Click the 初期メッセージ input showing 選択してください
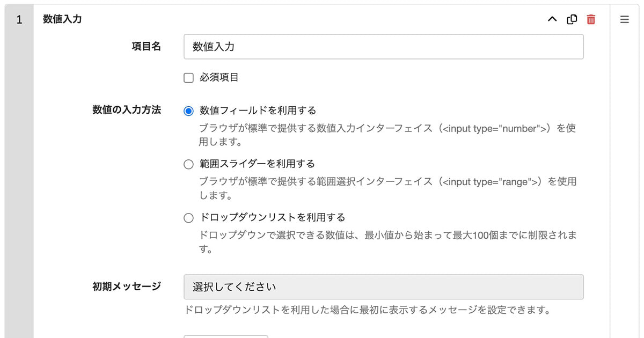This screenshot has height=338, width=644. [383, 287]
